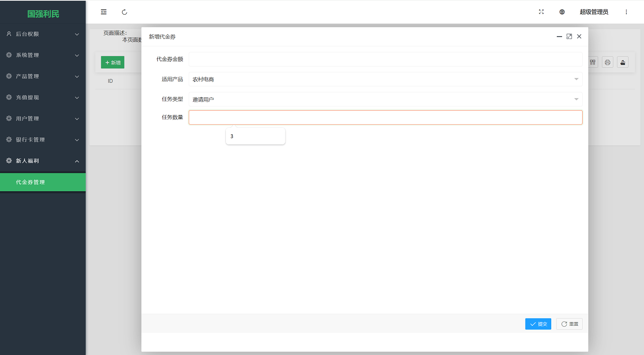Click the export data icon

click(x=623, y=62)
